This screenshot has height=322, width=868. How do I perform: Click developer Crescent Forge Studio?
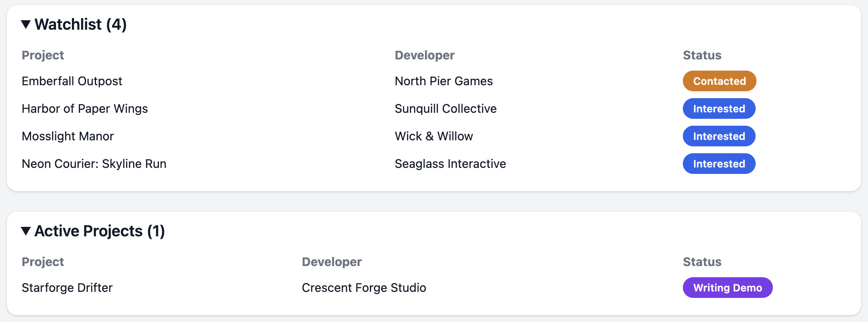pyautogui.click(x=364, y=288)
